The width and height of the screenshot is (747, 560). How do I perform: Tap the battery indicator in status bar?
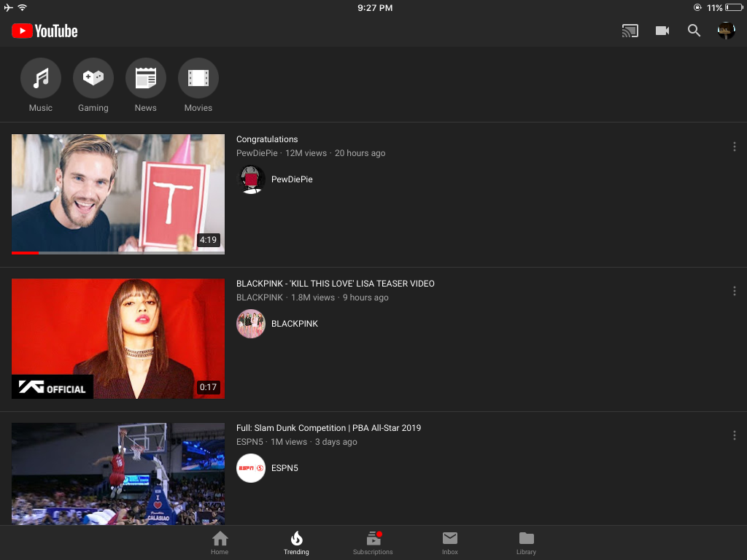(x=734, y=7)
